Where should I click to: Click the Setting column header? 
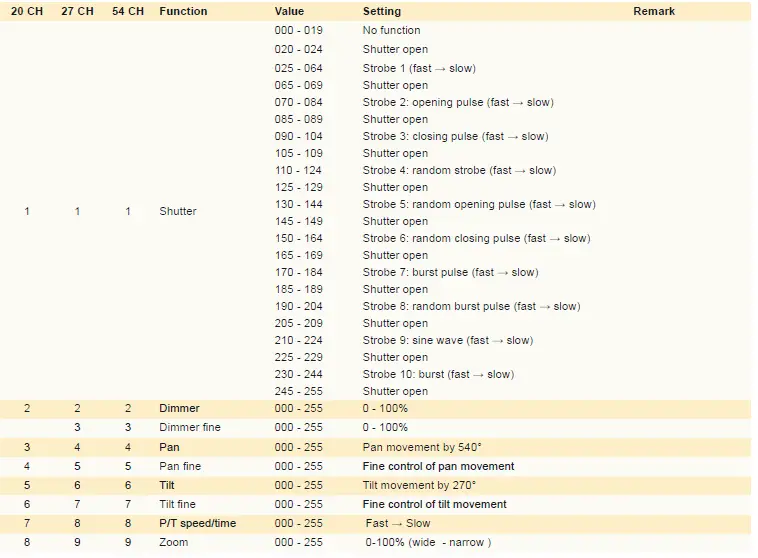(x=382, y=11)
